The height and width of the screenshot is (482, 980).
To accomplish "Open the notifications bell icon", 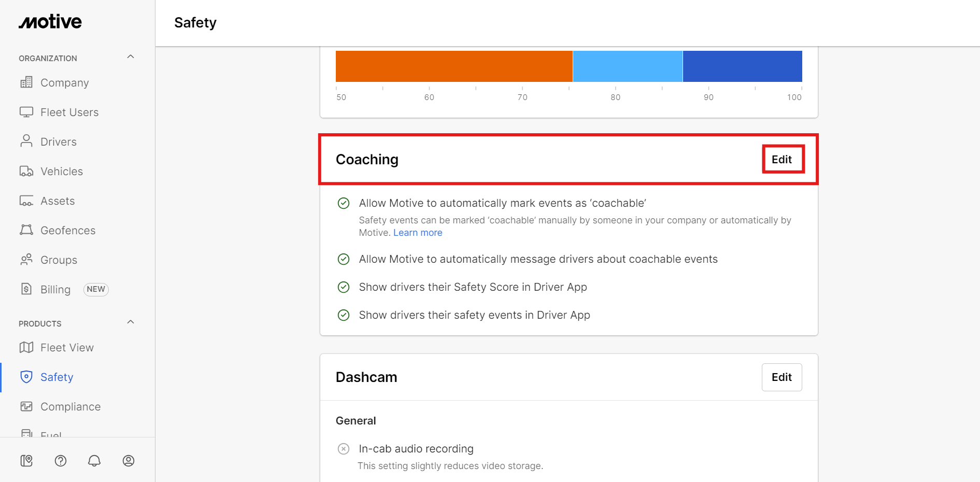I will click(94, 461).
